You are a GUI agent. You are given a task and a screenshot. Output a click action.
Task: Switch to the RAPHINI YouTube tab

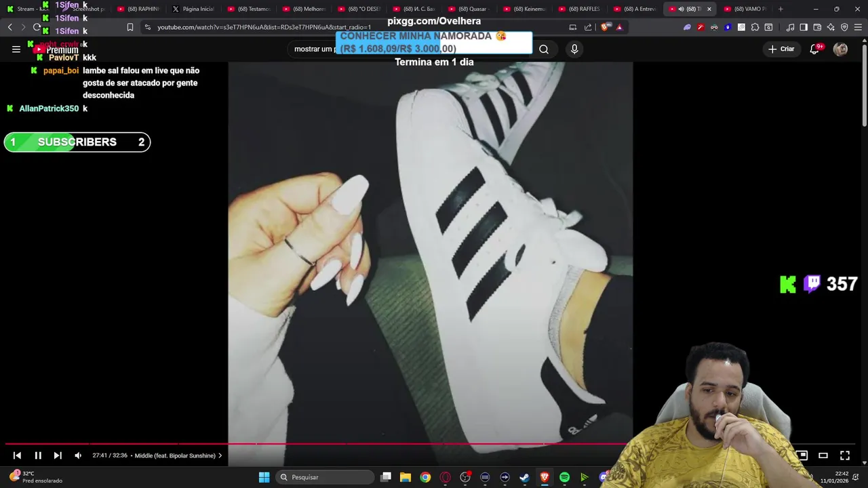click(138, 9)
